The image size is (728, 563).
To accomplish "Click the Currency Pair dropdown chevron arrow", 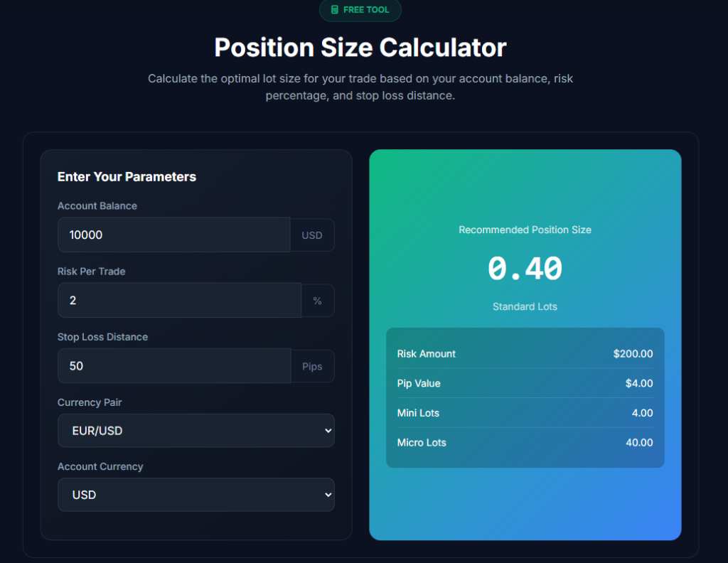I will tap(326, 431).
